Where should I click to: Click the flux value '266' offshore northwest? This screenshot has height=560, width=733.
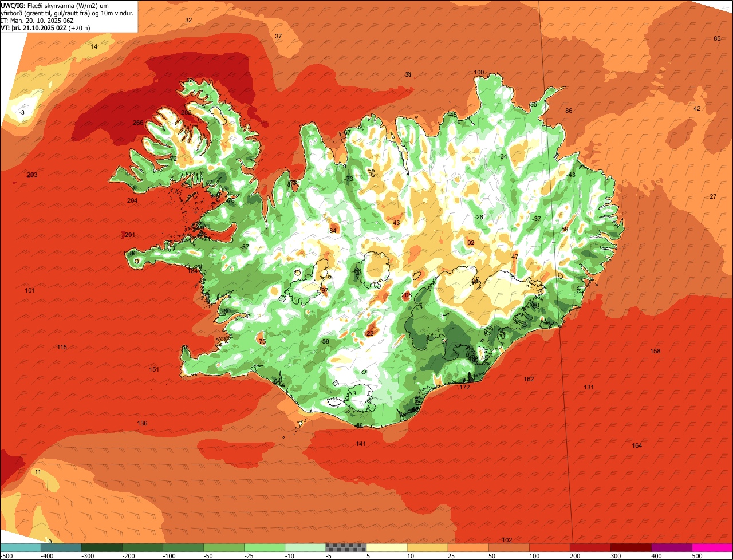click(138, 123)
